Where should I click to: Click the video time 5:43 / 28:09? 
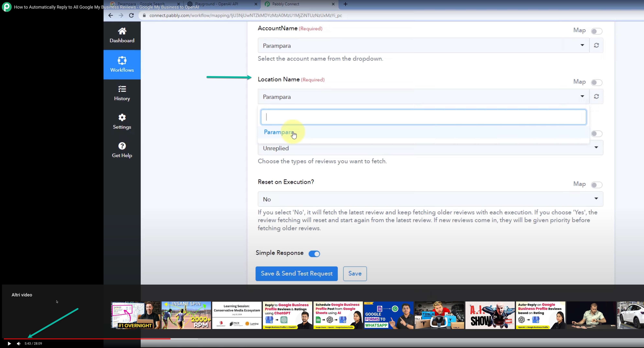(x=33, y=343)
